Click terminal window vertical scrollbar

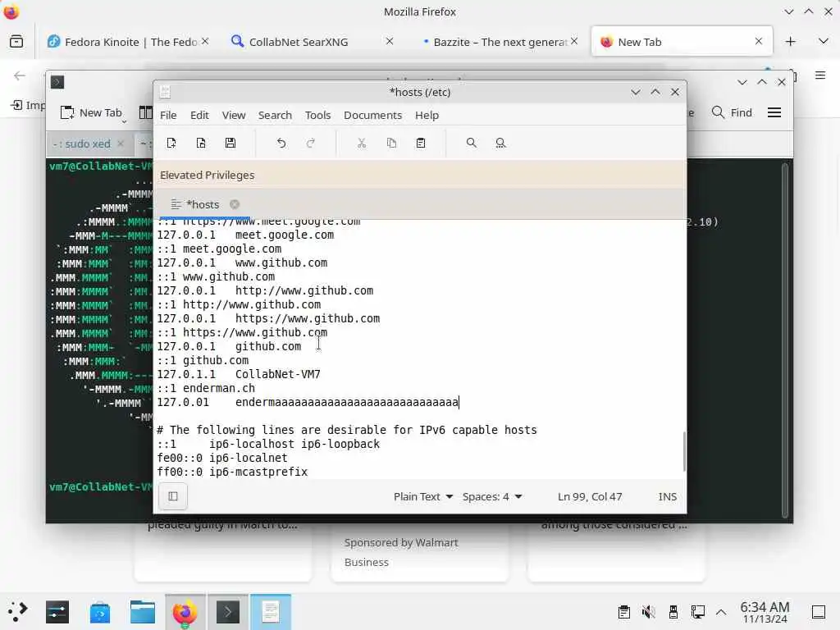tap(785, 340)
